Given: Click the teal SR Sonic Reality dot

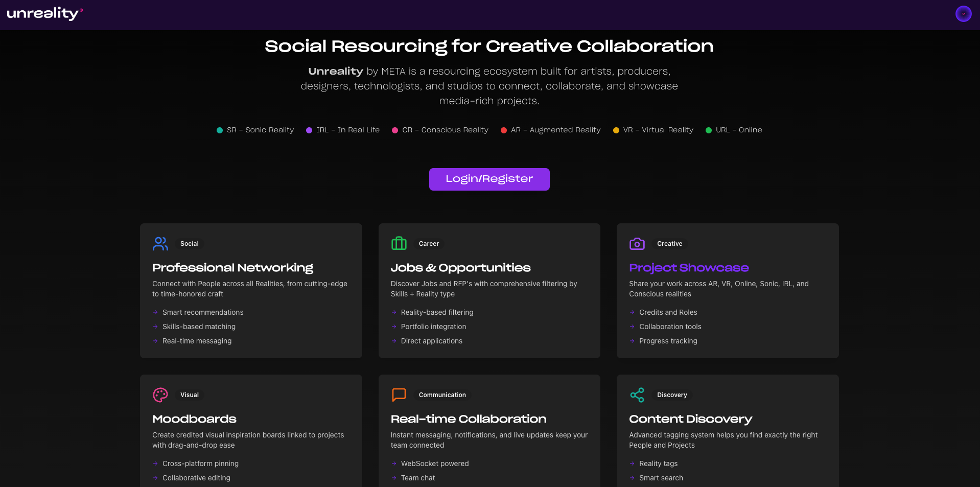Looking at the screenshot, I should click(220, 130).
